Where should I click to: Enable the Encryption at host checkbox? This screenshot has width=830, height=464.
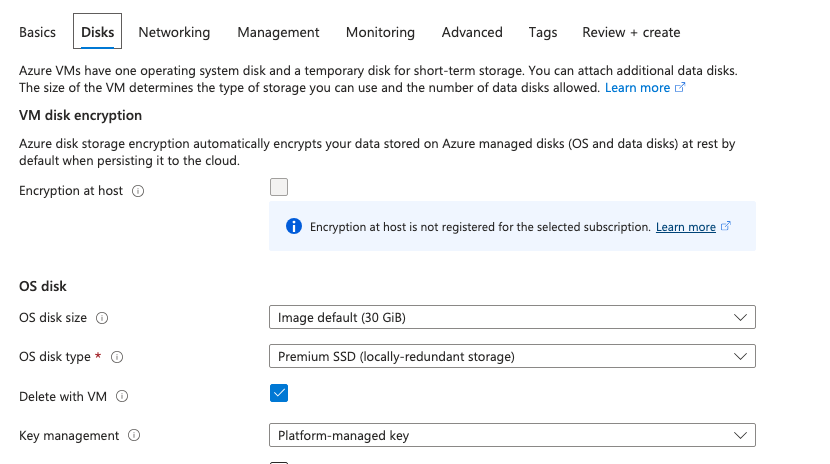279,187
